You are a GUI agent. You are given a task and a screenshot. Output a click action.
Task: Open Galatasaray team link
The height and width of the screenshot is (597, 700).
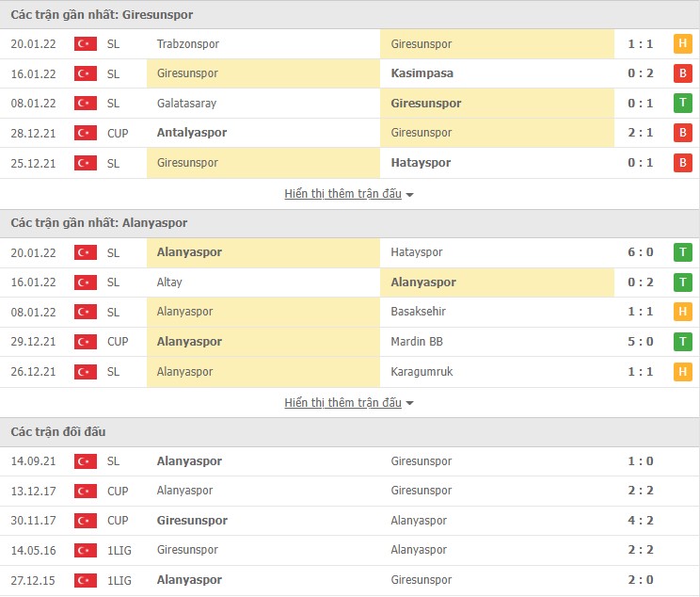(x=186, y=104)
